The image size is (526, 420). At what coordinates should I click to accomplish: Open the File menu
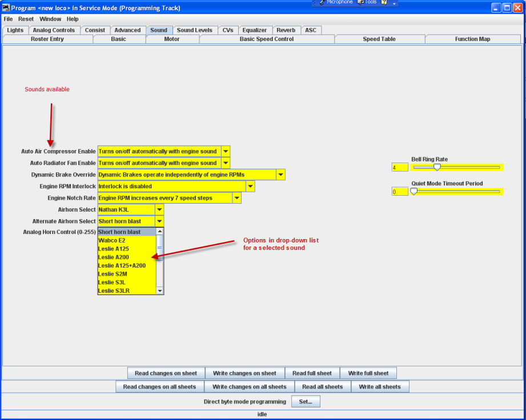[8, 19]
